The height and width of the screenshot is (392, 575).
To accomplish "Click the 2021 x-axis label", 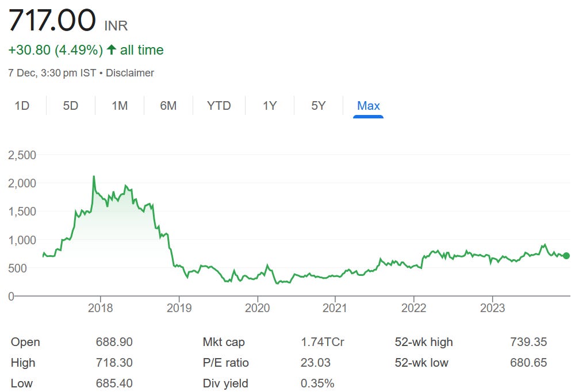I will click(x=335, y=308).
